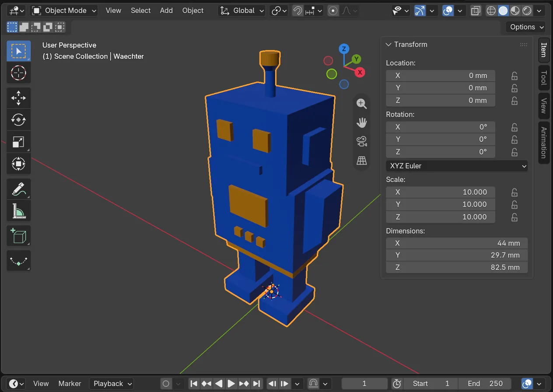Select the Scale tool
Image resolution: width=553 pixels, height=392 pixels.
[18, 141]
